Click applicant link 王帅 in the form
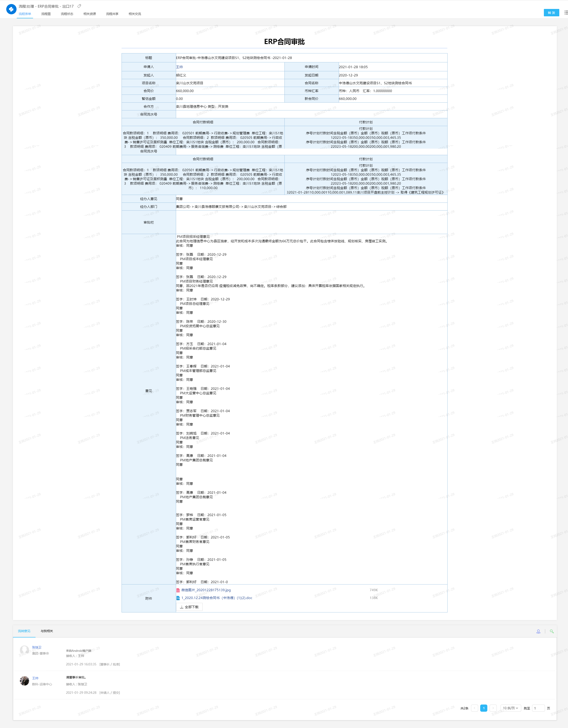 click(179, 67)
